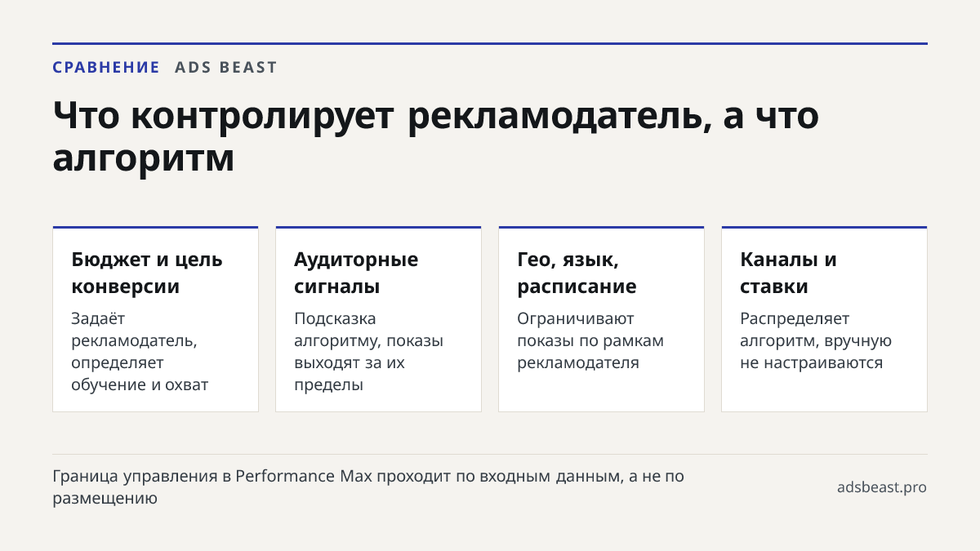Select the 'Бюджет и цель конверсии' card title
980x551 pixels.
147,273
